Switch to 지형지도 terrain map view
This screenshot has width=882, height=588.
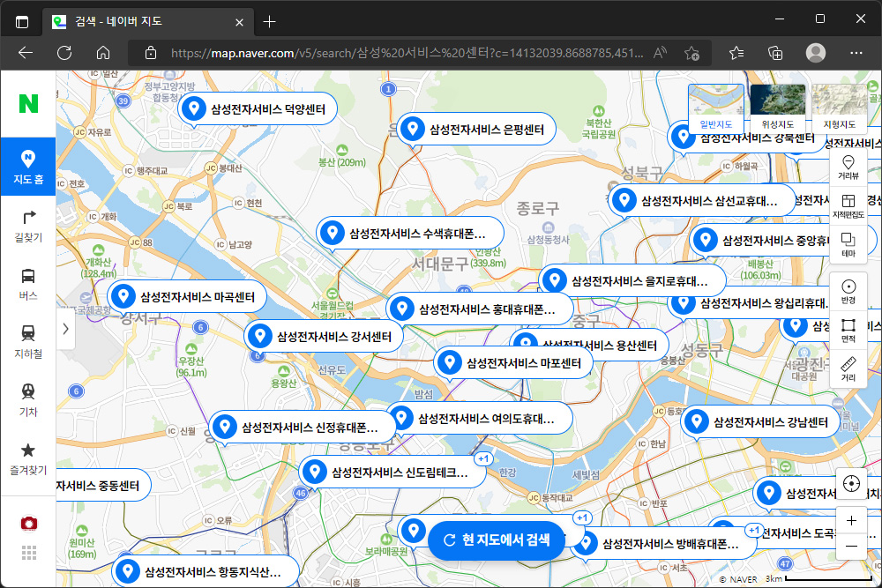[840, 108]
